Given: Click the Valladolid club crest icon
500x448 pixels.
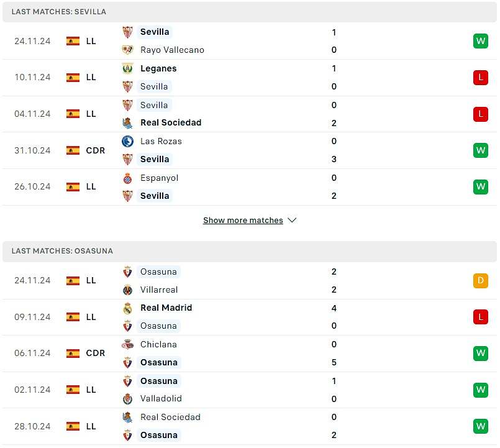Looking at the screenshot, I should coord(127,398).
